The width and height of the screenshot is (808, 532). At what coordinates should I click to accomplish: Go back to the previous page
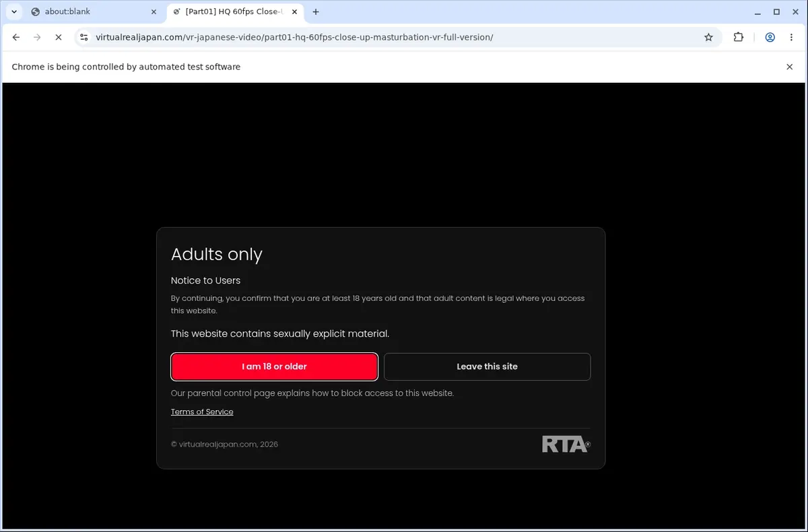coord(16,37)
